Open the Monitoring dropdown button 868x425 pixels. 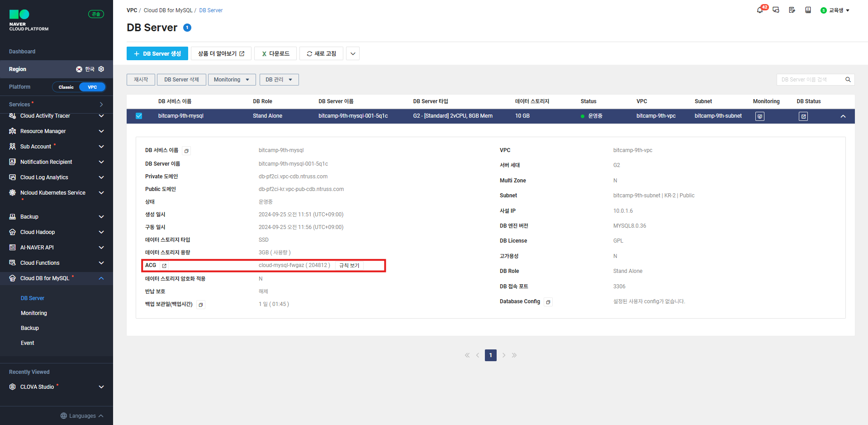(232, 80)
